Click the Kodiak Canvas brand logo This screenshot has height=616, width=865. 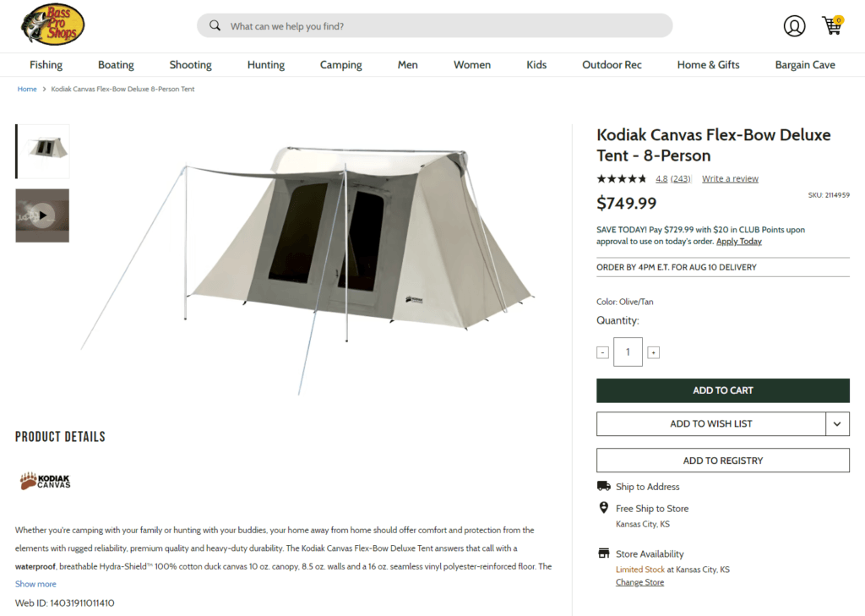(x=44, y=480)
